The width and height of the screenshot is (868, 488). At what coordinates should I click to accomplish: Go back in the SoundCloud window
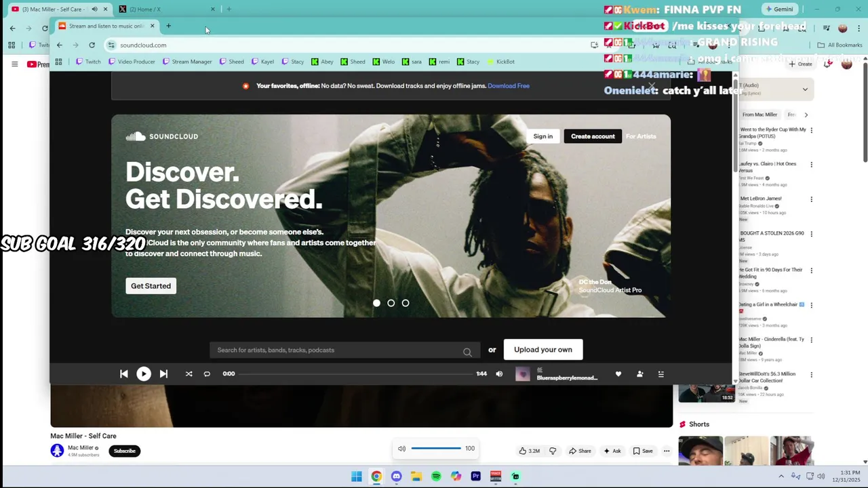(x=59, y=45)
